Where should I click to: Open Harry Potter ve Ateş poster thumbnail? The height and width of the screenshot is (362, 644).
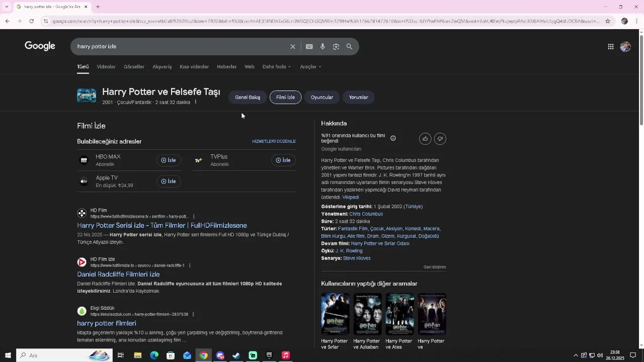click(x=400, y=314)
